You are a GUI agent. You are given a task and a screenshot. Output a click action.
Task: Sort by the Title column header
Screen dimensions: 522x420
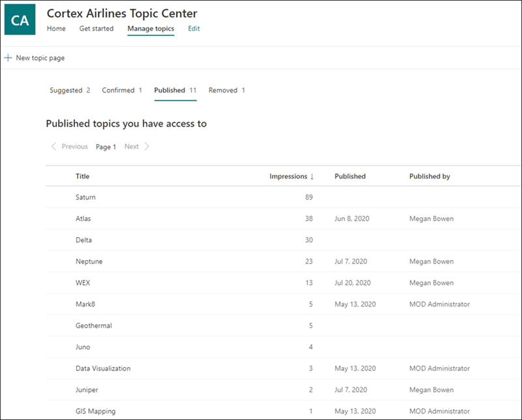click(82, 176)
